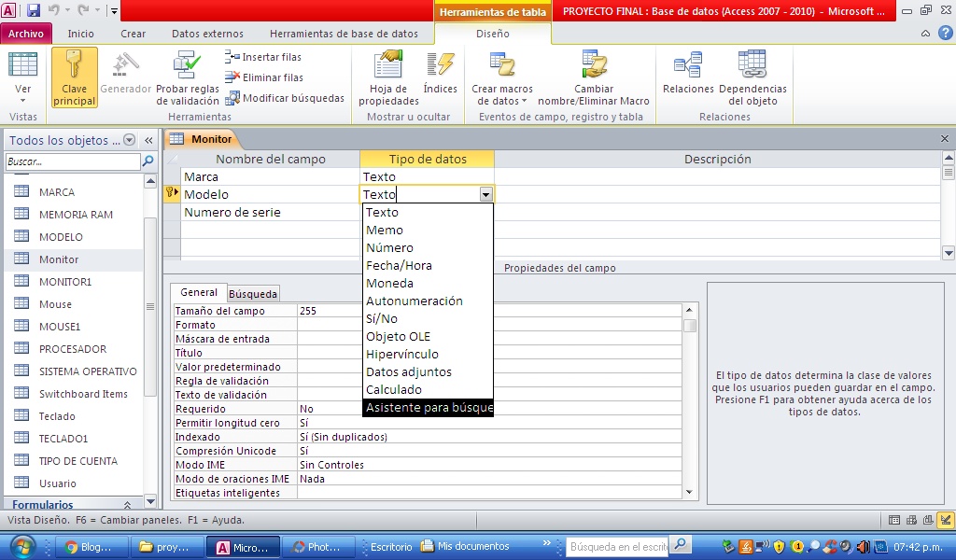Open the Hoja de propiedades panel
956x560 pixels.
coord(387,75)
